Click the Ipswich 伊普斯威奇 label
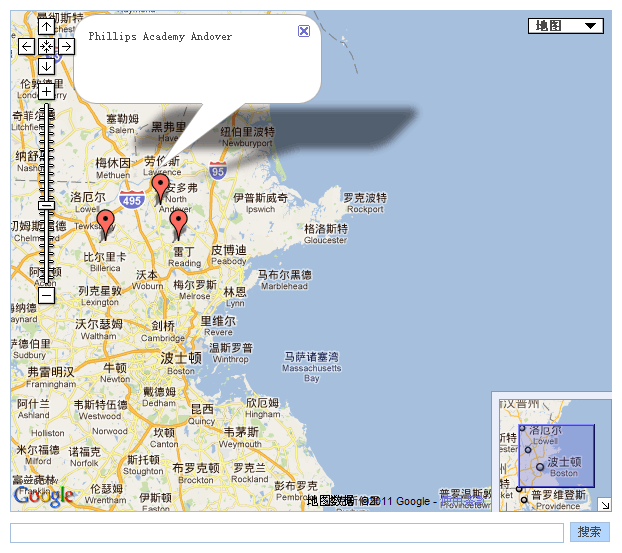This screenshot has width=622, height=553. (x=260, y=203)
